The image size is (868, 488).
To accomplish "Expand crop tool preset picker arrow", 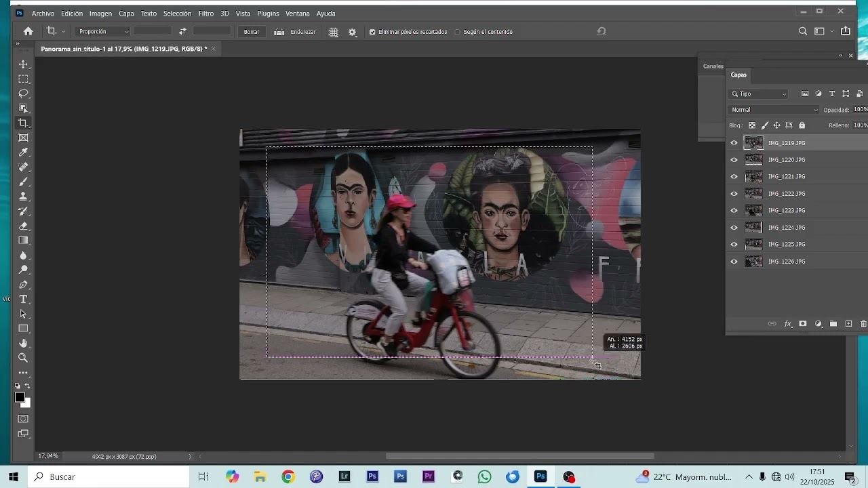I will pos(64,31).
